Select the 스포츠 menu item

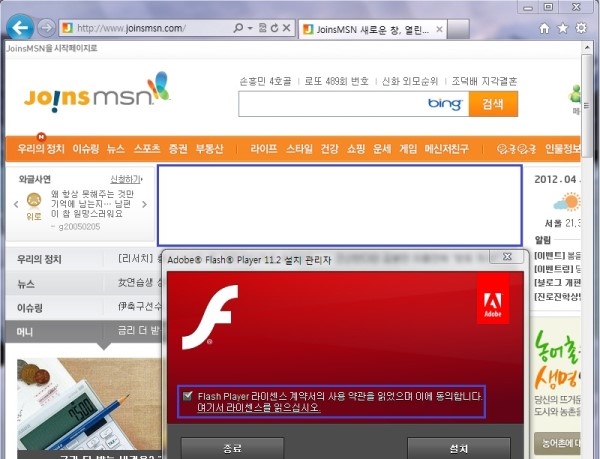[146, 148]
